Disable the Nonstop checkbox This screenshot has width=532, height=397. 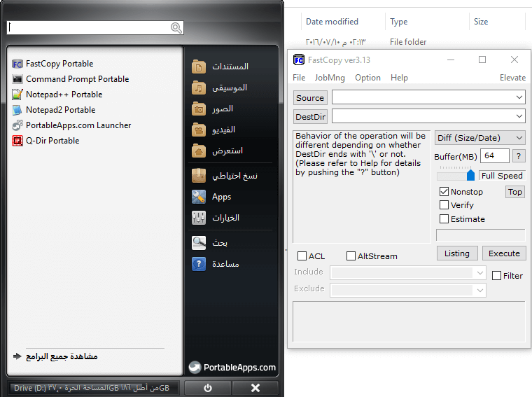(x=444, y=192)
